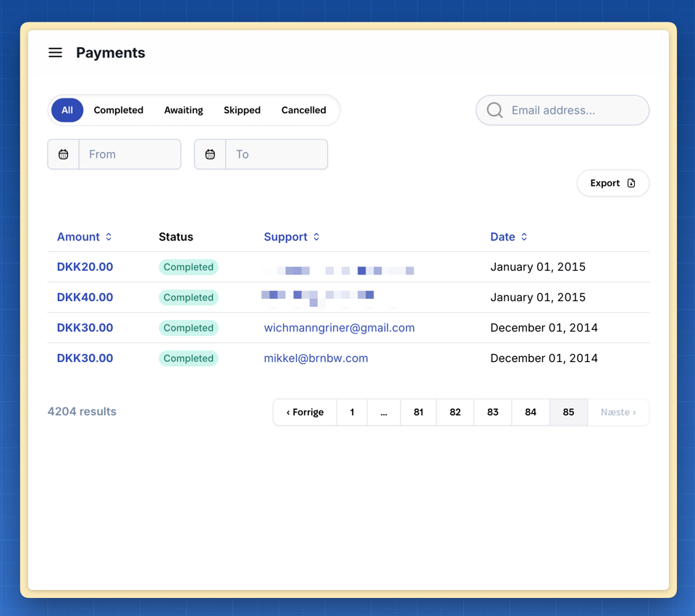Select the All filter pill
The height and width of the screenshot is (616, 695).
[67, 110]
